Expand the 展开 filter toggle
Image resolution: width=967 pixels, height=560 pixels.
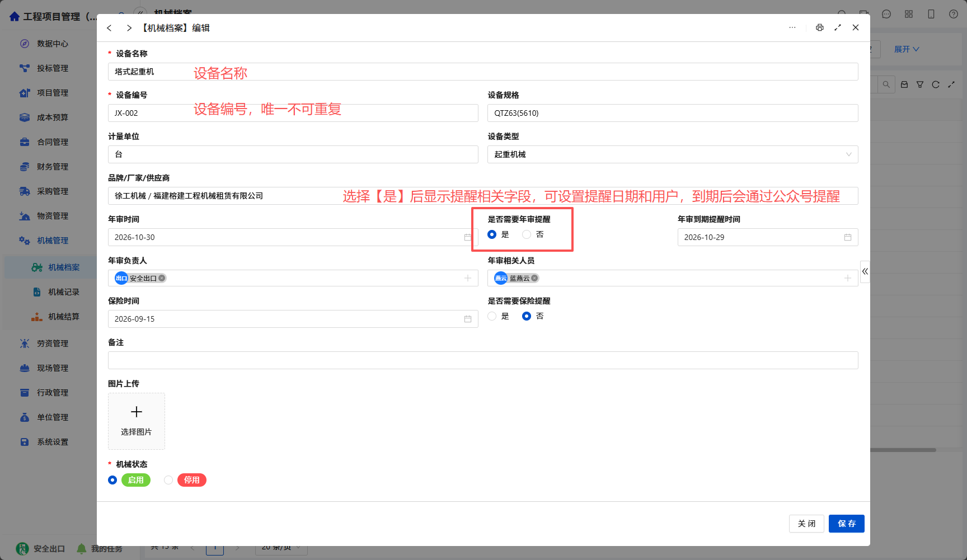(x=907, y=49)
